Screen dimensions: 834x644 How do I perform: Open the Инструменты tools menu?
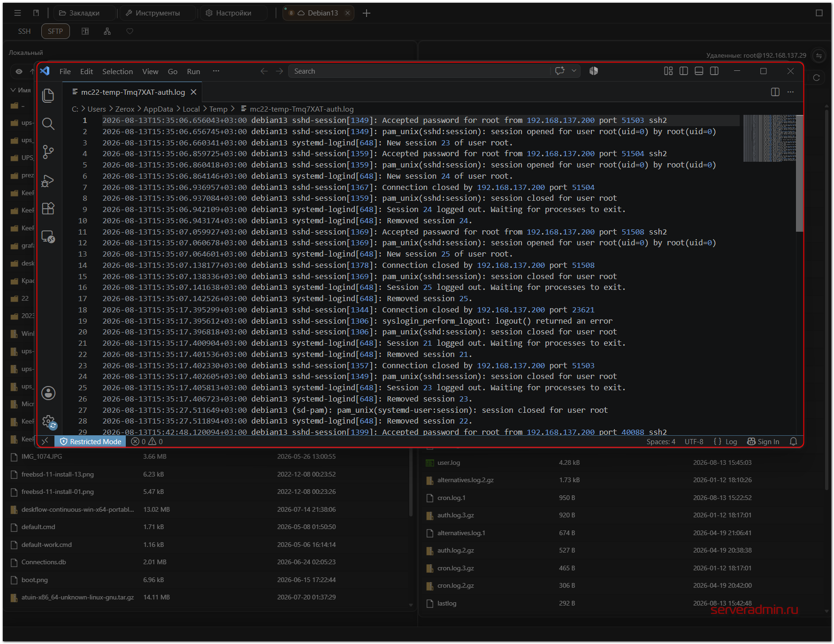pos(158,13)
